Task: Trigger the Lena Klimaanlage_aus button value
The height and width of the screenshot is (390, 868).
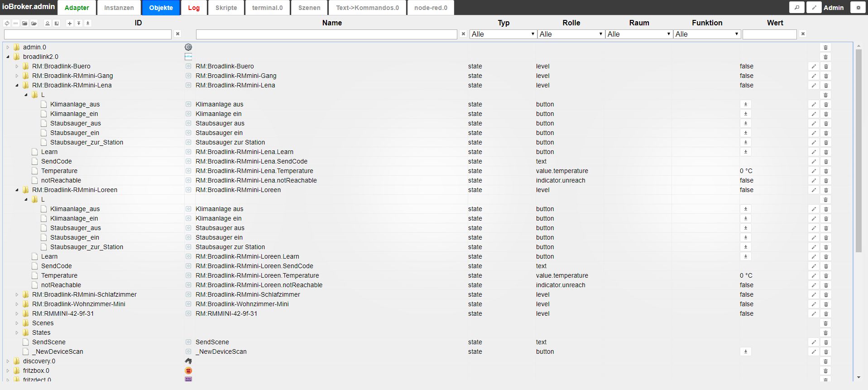Action: (x=746, y=104)
